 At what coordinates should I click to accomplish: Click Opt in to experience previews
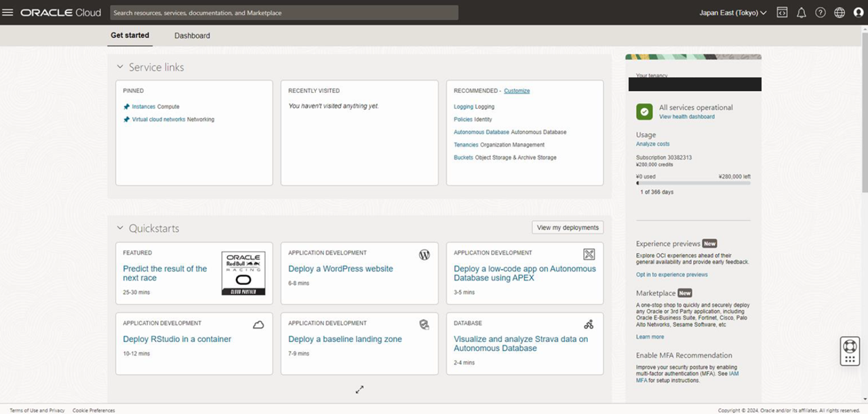[x=671, y=275]
